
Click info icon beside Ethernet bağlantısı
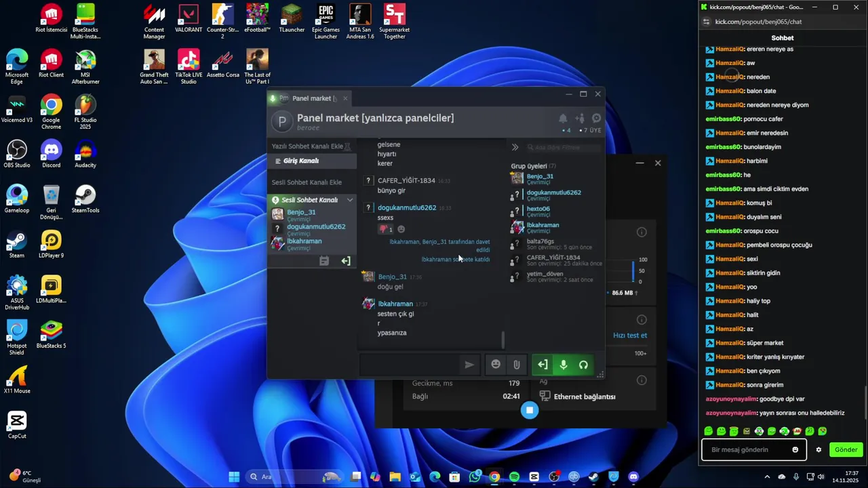pyautogui.click(x=642, y=380)
